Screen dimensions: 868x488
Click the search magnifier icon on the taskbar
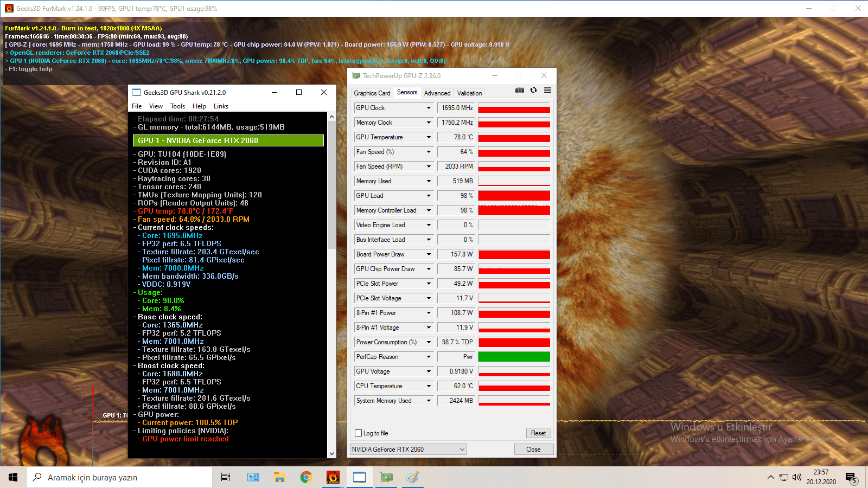click(x=37, y=477)
